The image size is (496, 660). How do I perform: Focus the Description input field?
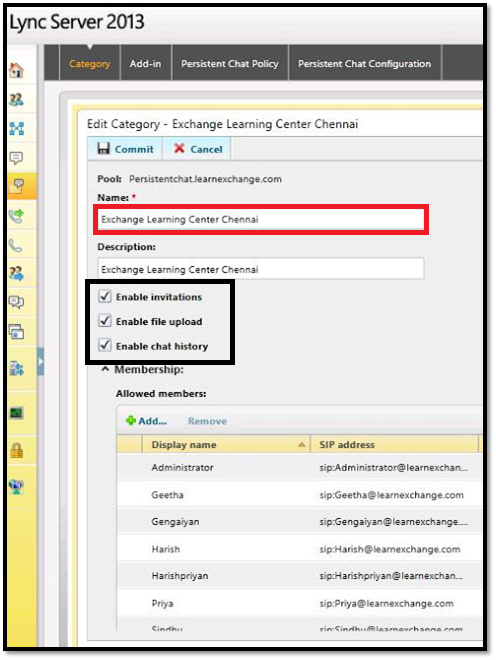point(261,269)
